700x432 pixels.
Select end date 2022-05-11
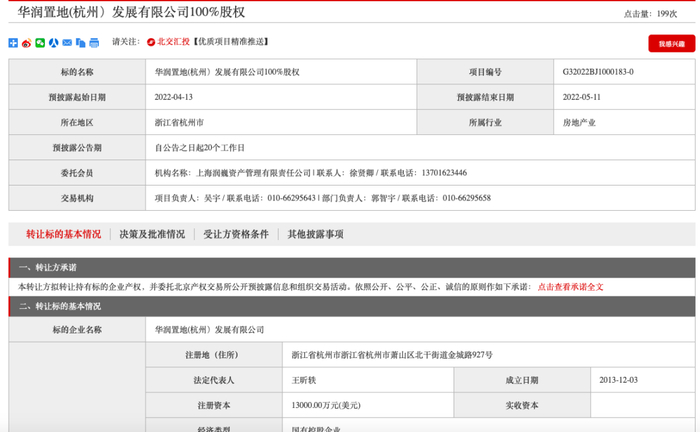[x=581, y=97]
